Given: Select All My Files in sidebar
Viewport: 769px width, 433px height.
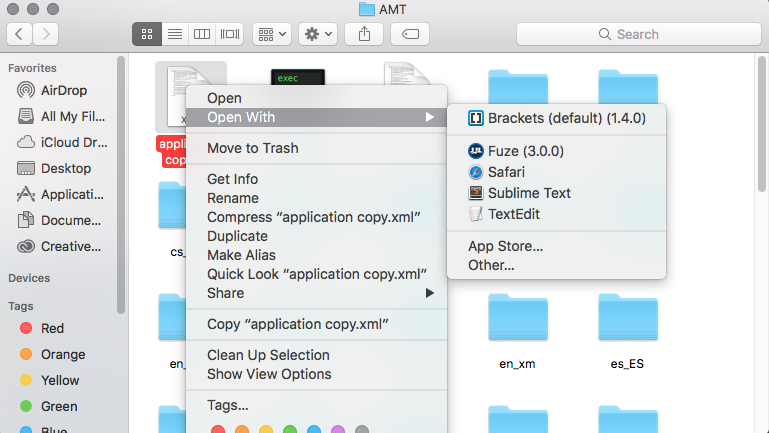Looking at the screenshot, I should coord(61,116).
